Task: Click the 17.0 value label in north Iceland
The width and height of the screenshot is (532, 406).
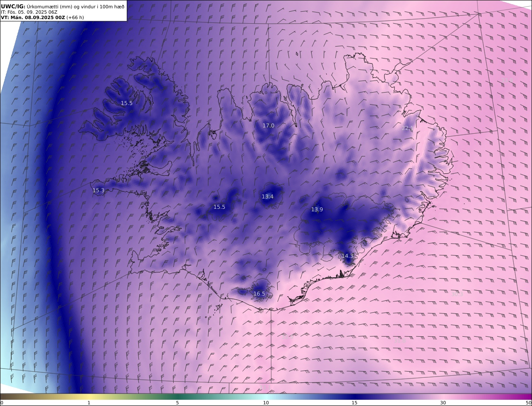Action: (268, 125)
